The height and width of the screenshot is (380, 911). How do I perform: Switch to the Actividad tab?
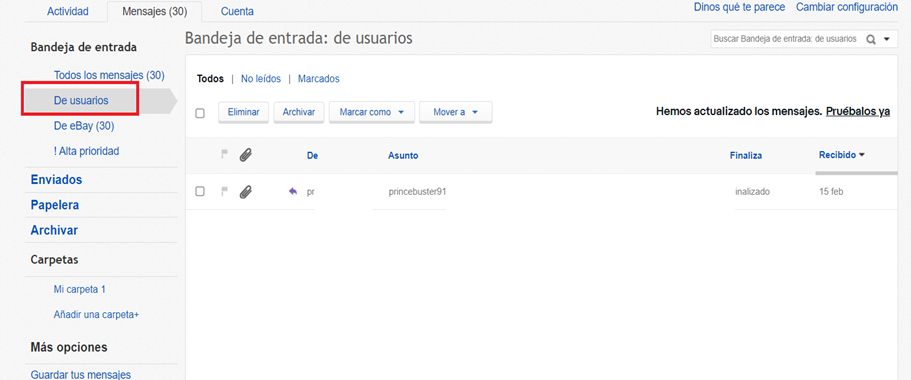(x=67, y=11)
